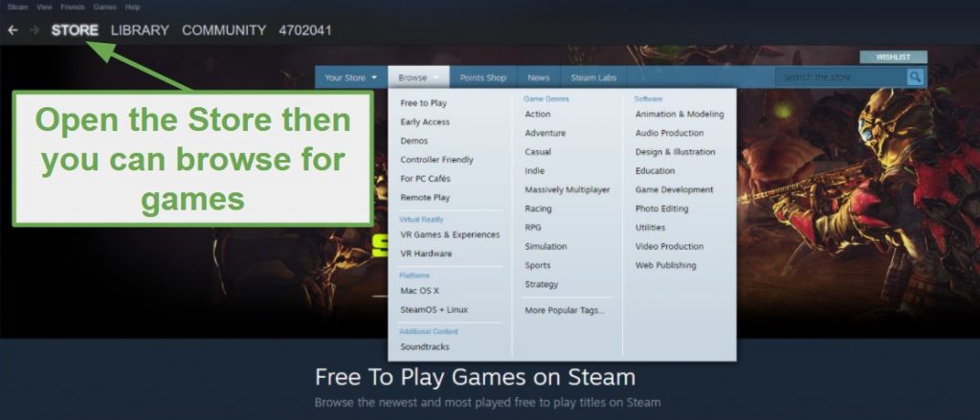Open Video Production software category
Image resolution: width=980 pixels, height=420 pixels.
(x=669, y=246)
